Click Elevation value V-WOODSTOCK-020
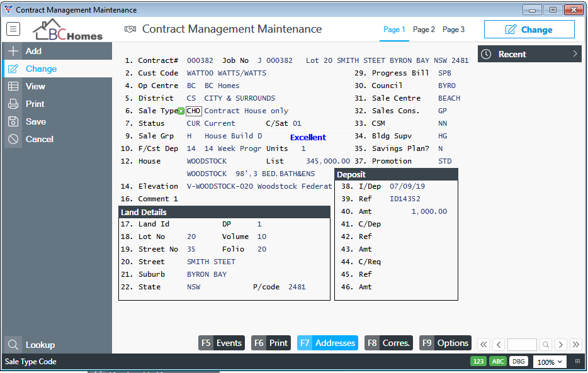This screenshot has height=373, width=588. [220, 186]
